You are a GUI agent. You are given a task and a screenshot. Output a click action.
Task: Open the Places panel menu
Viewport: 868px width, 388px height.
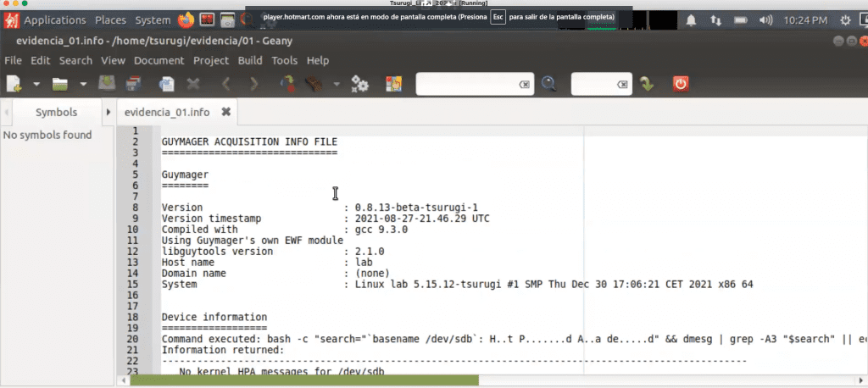111,20
